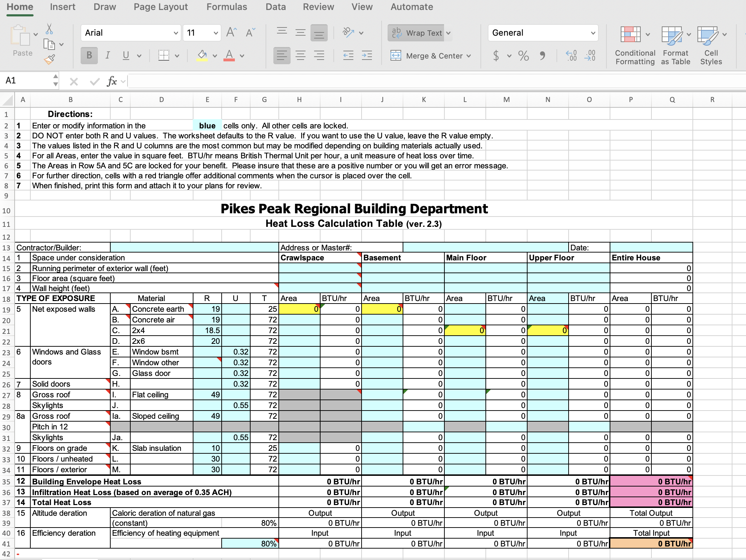The width and height of the screenshot is (746, 560).
Task: Apply percent style format
Action: coord(523,56)
